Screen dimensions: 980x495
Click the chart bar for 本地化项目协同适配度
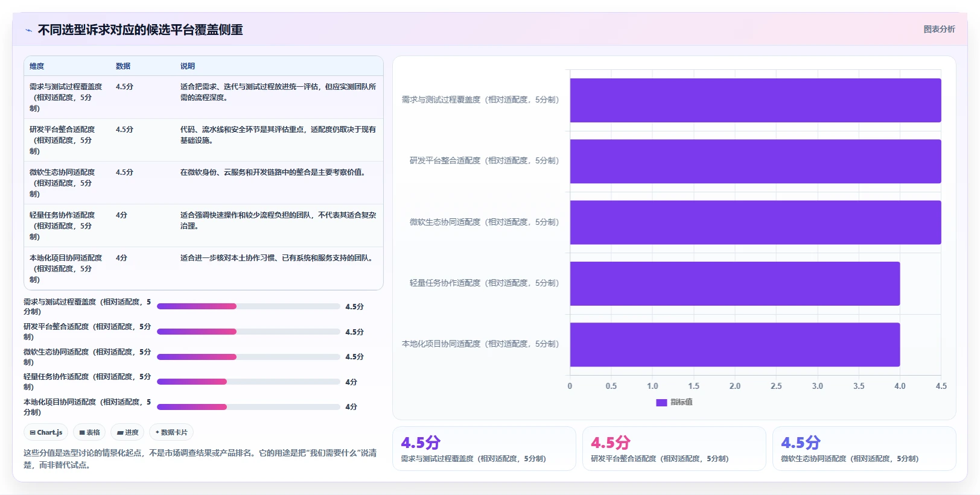pos(735,345)
